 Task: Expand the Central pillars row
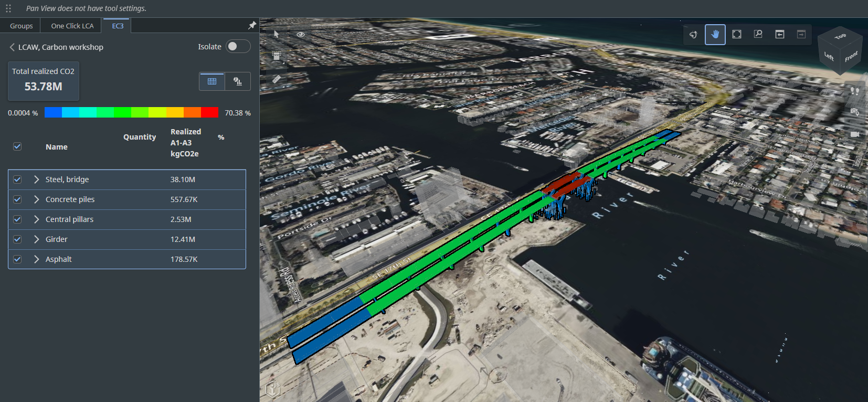(x=36, y=219)
